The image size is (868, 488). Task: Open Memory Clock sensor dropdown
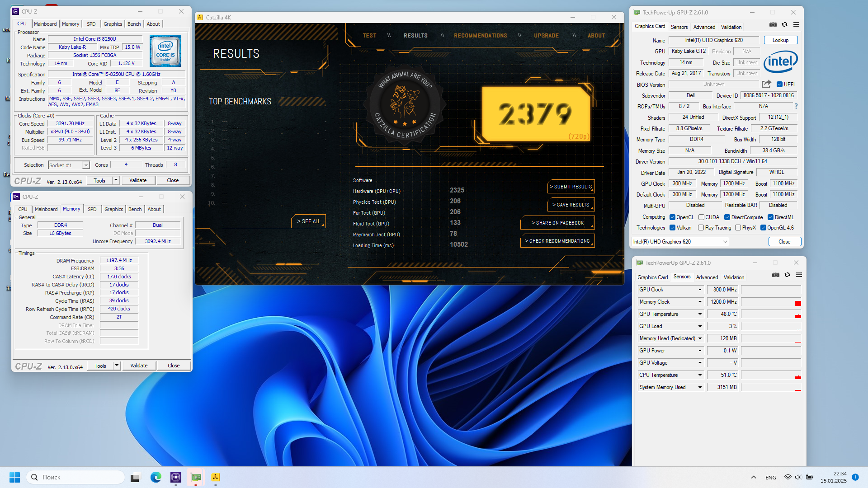tap(700, 302)
